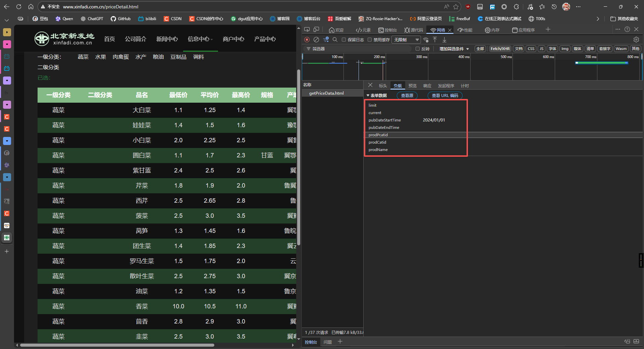Expand the 增加筛选条件 dropdown
The image size is (644, 349).
coord(454,49)
